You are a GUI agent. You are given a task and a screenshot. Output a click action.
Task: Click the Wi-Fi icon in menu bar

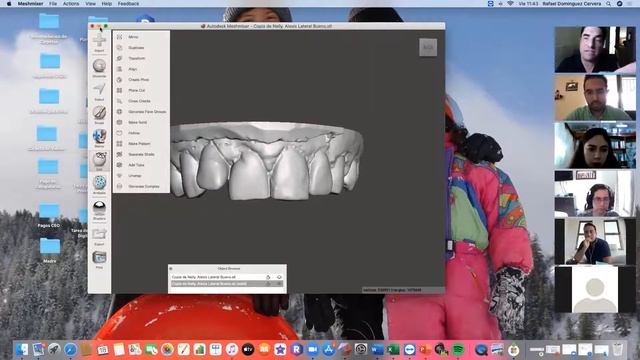pyautogui.click(x=510, y=4)
